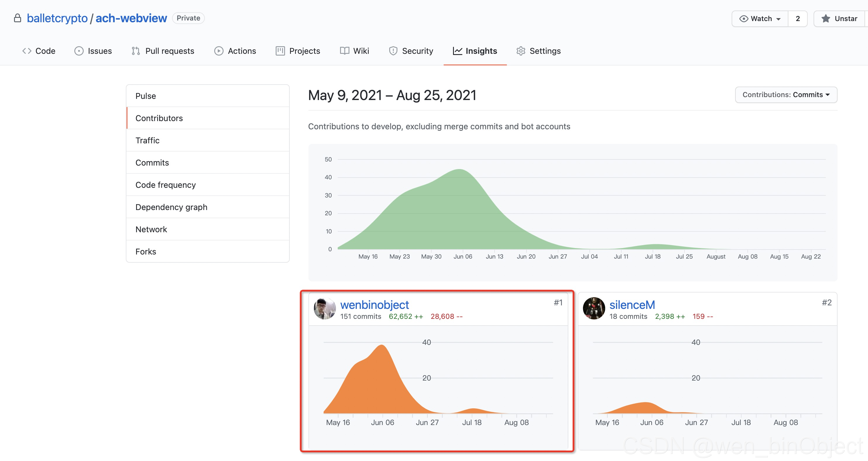Open Code frequency in the sidebar
Viewport: 868px width, 461px height.
tap(208, 185)
